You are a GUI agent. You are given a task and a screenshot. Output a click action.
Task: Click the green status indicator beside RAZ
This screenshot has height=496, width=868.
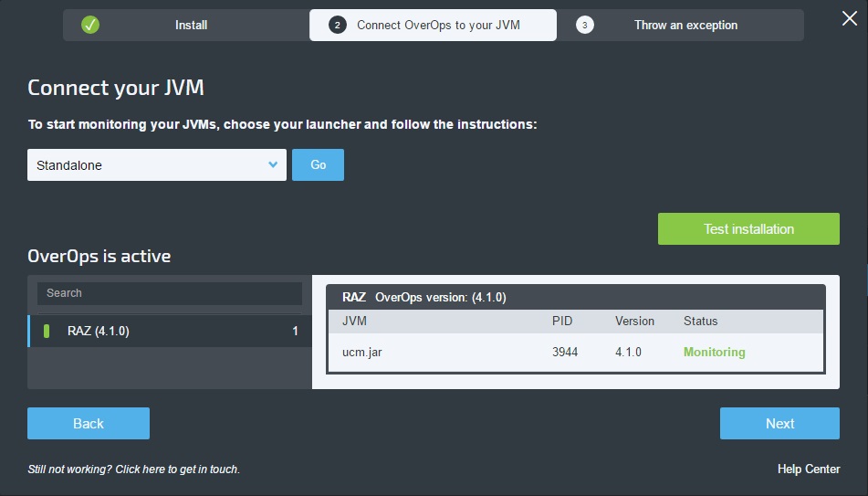(47, 331)
